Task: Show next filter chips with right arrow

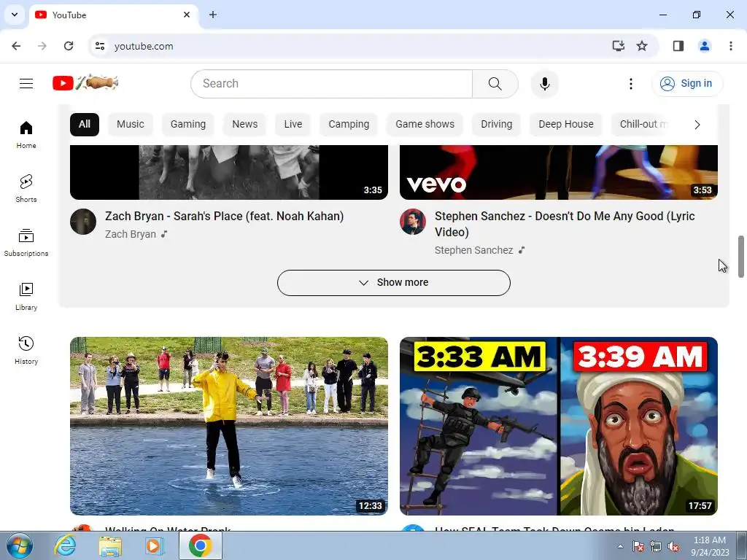Action: 697,125
